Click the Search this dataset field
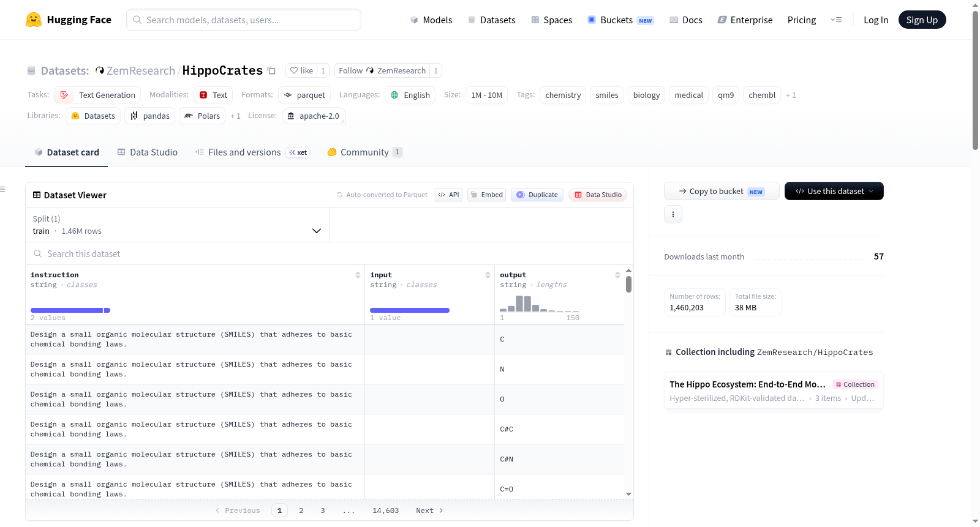The height and width of the screenshot is (527, 980). pyautogui.click(x=330, y=253)
